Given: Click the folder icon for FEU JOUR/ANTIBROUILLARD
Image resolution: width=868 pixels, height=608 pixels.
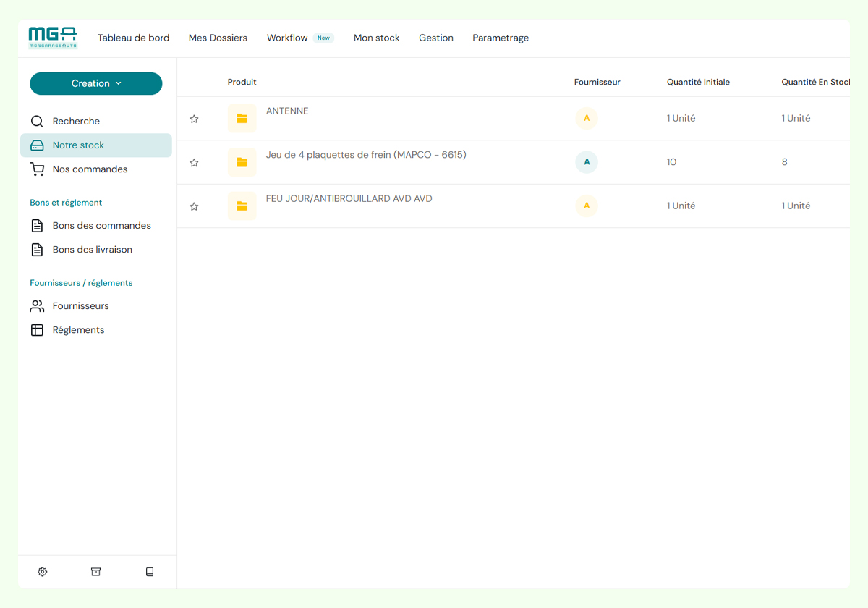Looking at the screenshot, I should (x=242, y=206).
